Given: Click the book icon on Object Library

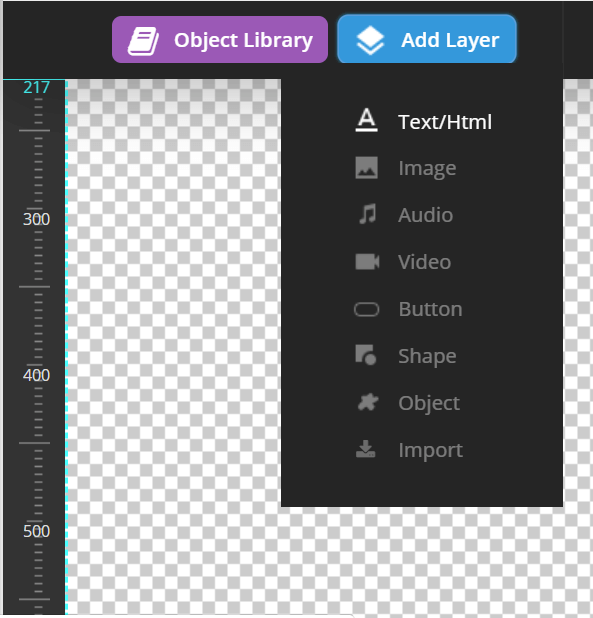Looking at the screenshot, I should tap(143, 41).
